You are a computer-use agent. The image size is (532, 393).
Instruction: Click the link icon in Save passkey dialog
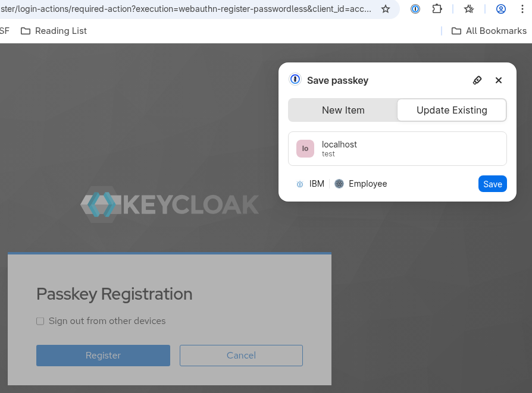coord(477,80)
